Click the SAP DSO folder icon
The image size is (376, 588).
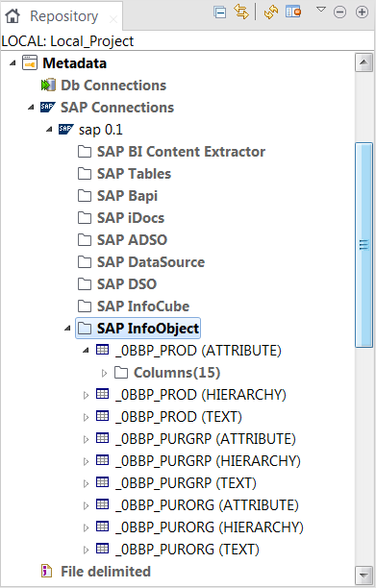click(85, 284)
